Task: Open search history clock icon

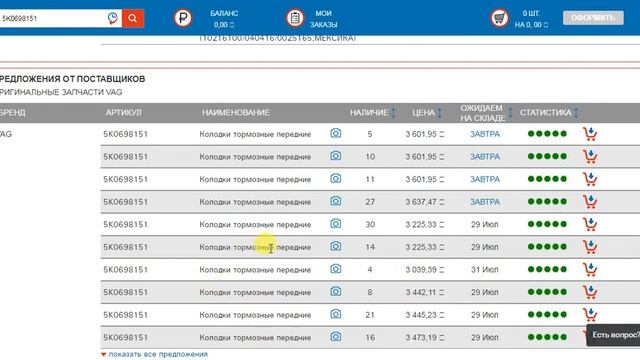Action: pyautogui.click(x=113, y=18)
